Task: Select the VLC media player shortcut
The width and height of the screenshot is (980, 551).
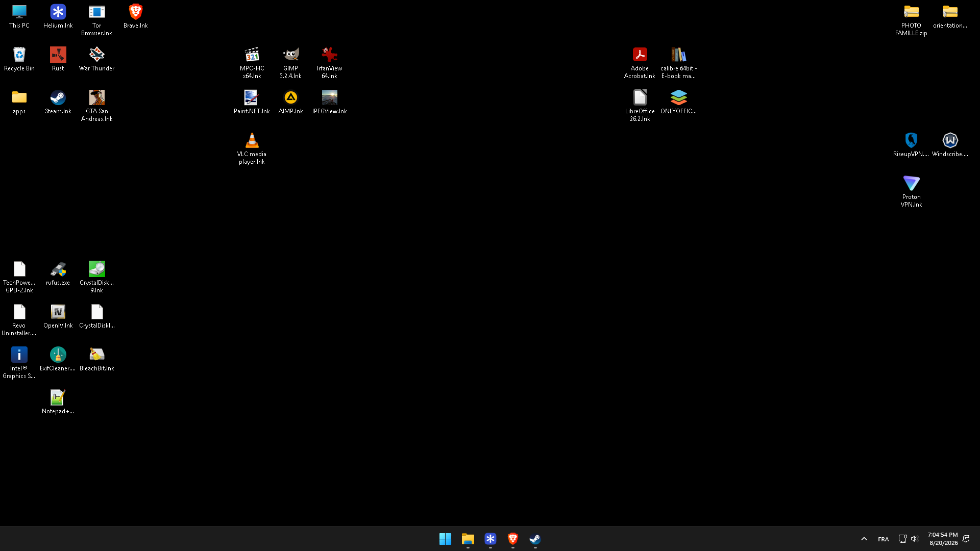Action: (x=252, y=149)
